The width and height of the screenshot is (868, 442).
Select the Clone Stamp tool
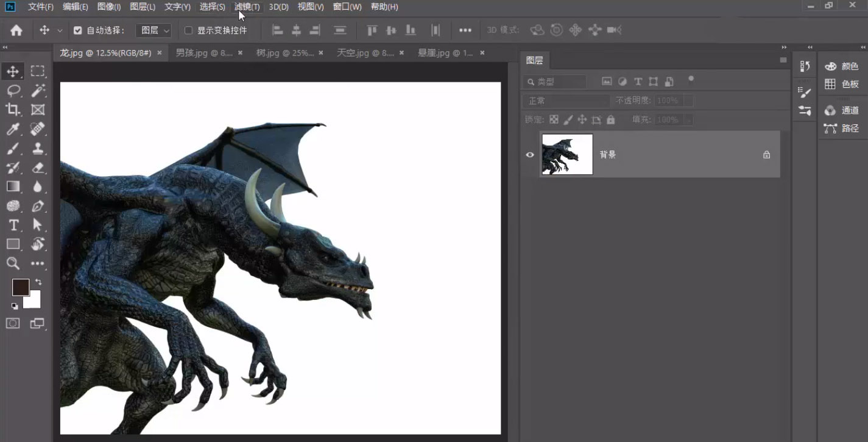(x=38, y=148)
